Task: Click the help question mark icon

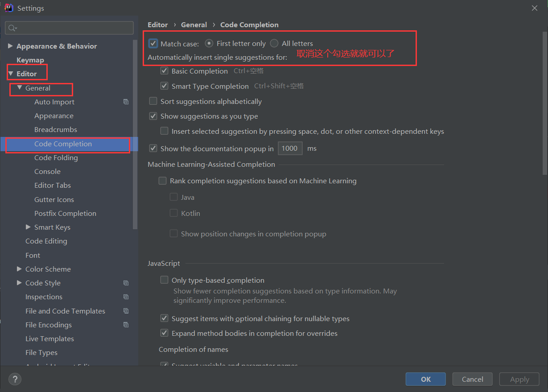Action: [x=15, y=380]
